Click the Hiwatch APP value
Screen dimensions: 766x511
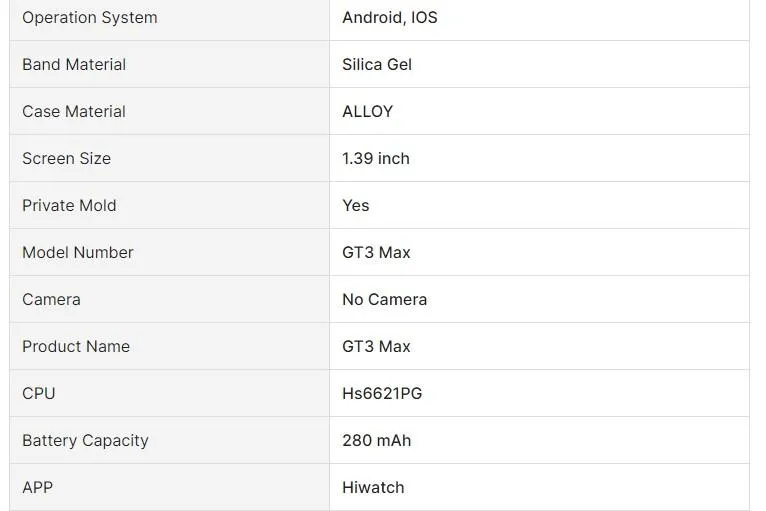[x=373, y=488]
